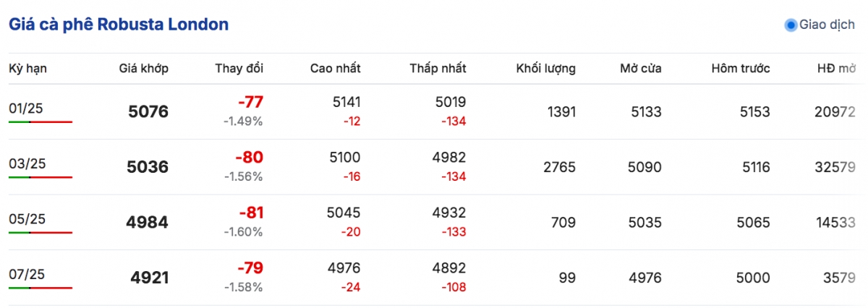Sort by Giá khớp column header
This screenshot has width=868, height=308.
click(x=144, y=69)
